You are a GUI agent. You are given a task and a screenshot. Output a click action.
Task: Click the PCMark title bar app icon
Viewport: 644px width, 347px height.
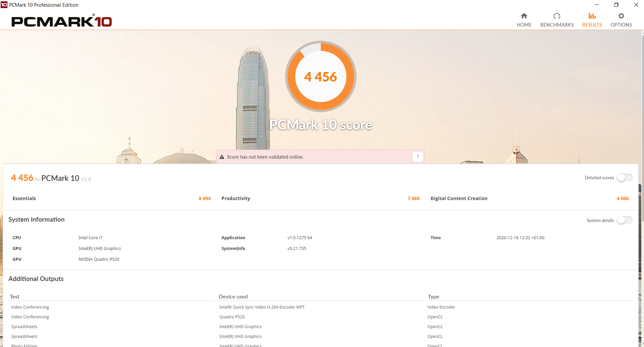click(x=4, y=5)
